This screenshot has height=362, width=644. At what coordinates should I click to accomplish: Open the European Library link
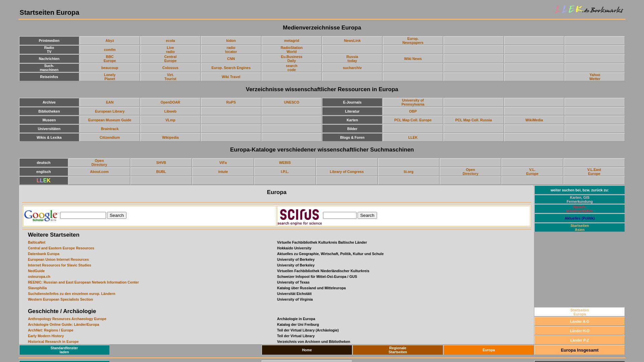click(110, 111)
